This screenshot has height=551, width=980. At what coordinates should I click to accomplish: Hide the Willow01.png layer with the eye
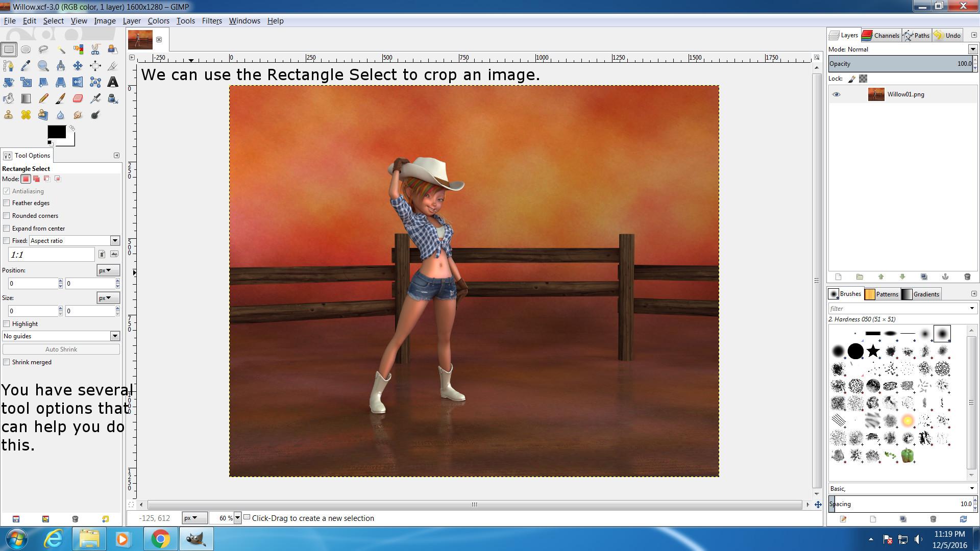click(x=836, y=94)
